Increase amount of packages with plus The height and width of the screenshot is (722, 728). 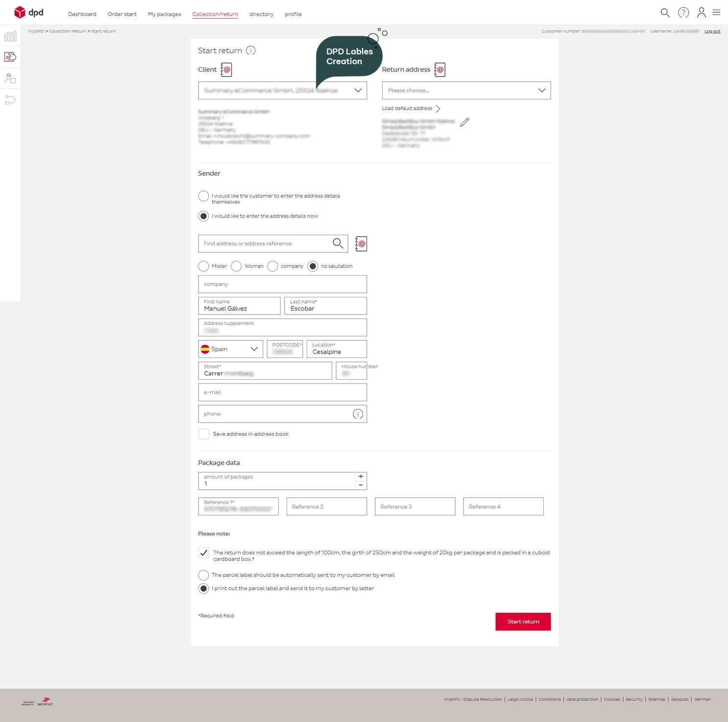click(361, 477)
